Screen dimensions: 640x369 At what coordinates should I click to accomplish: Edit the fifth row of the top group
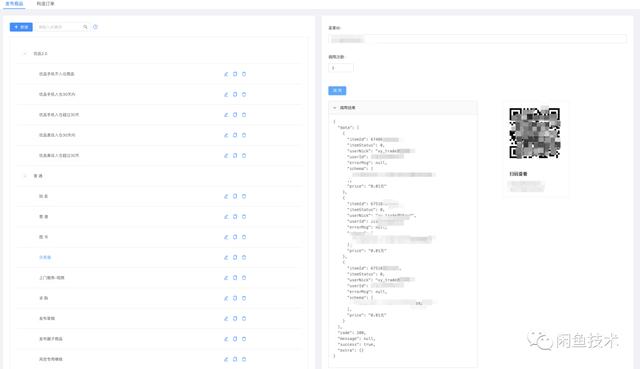[x=226, y=156]
